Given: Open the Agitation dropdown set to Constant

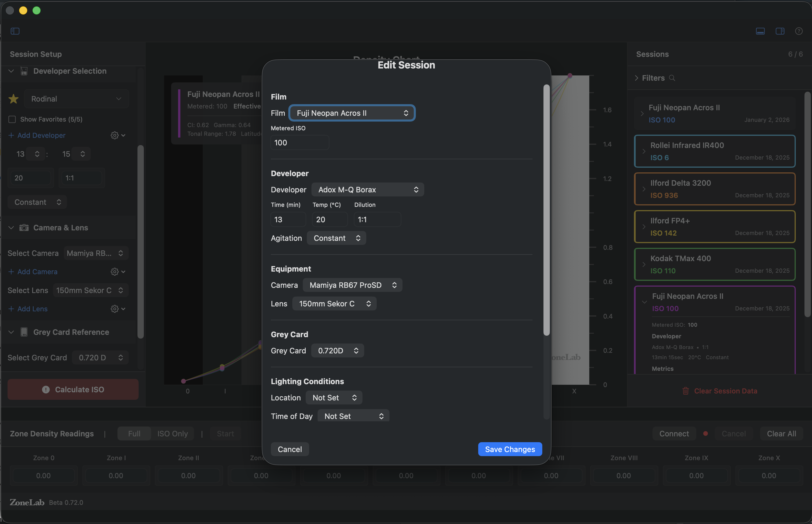Looking at the screenshot, I should tap(336, 238).
